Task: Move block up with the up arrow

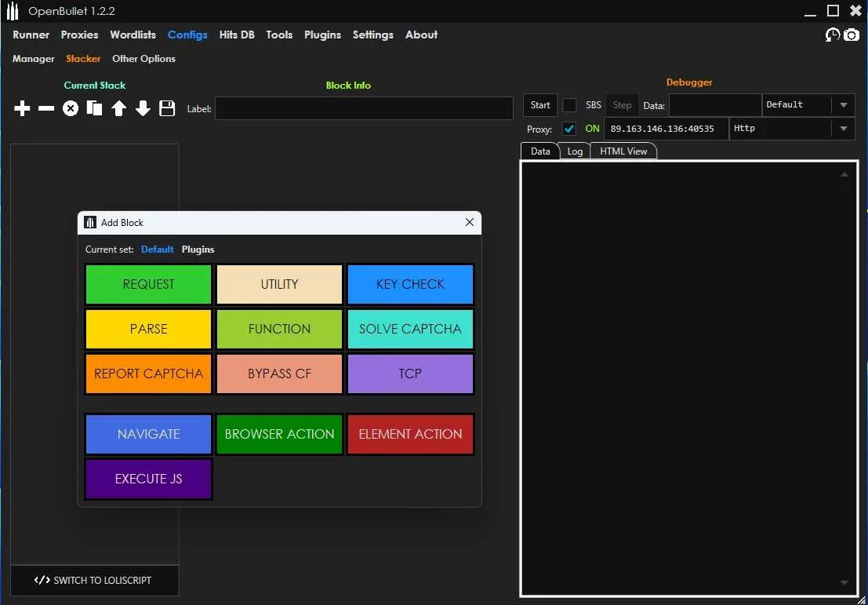Action: (119, 108)
